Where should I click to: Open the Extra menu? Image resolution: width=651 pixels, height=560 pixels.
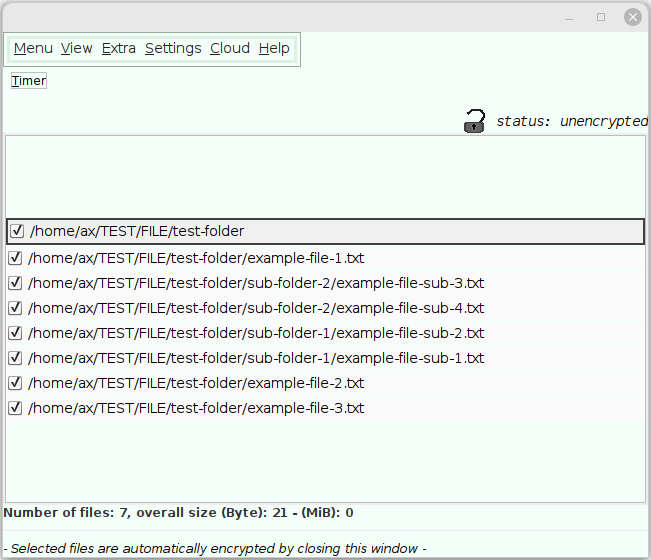[x=118, y=48]
